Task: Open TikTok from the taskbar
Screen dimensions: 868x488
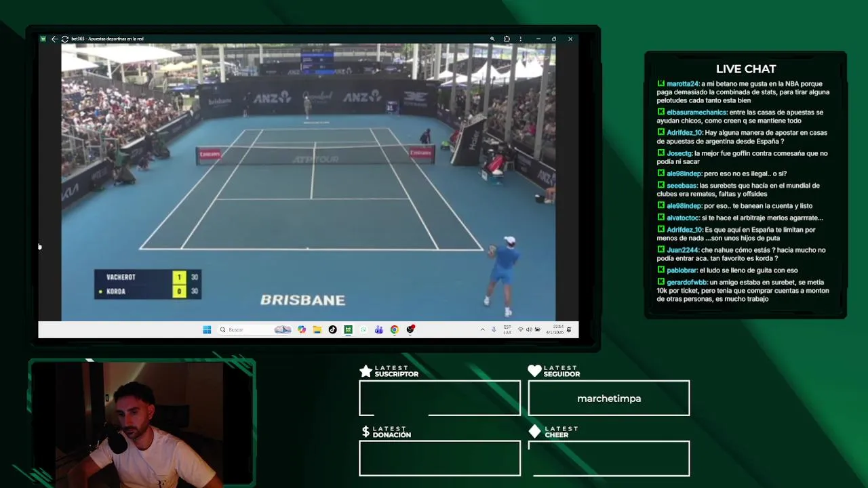Action: [x=332, y=329]
